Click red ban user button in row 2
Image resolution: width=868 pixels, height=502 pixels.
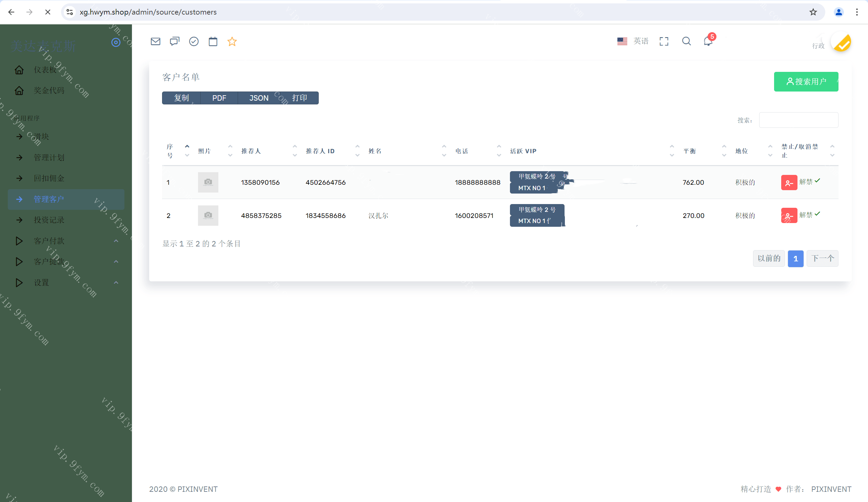(789, 216)
